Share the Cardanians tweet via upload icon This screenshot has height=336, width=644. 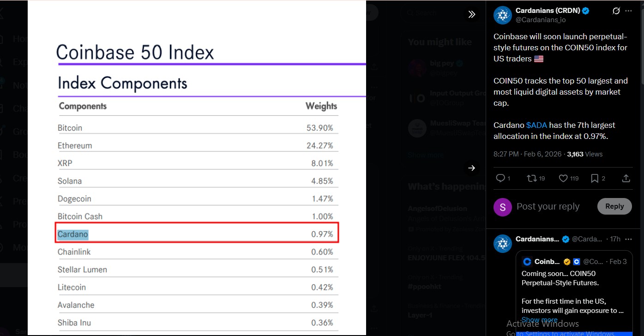point(626,178)
